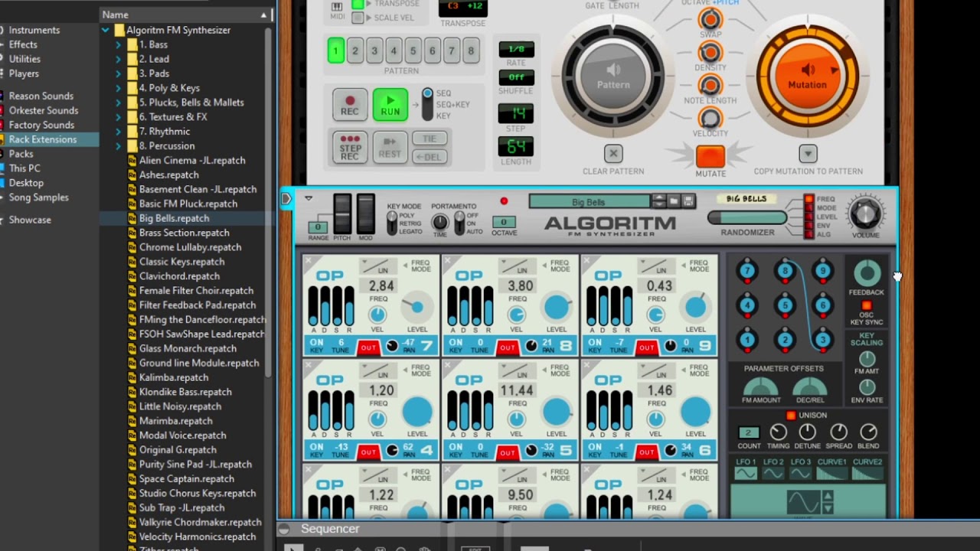Click the DEL button

tap(430, 157)
